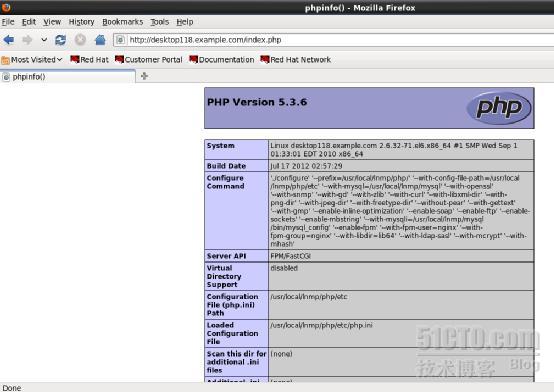
Task: Click the Jul 17 2012 02:57:29 value
Action: pyautogui.click(x=306, y=166)
